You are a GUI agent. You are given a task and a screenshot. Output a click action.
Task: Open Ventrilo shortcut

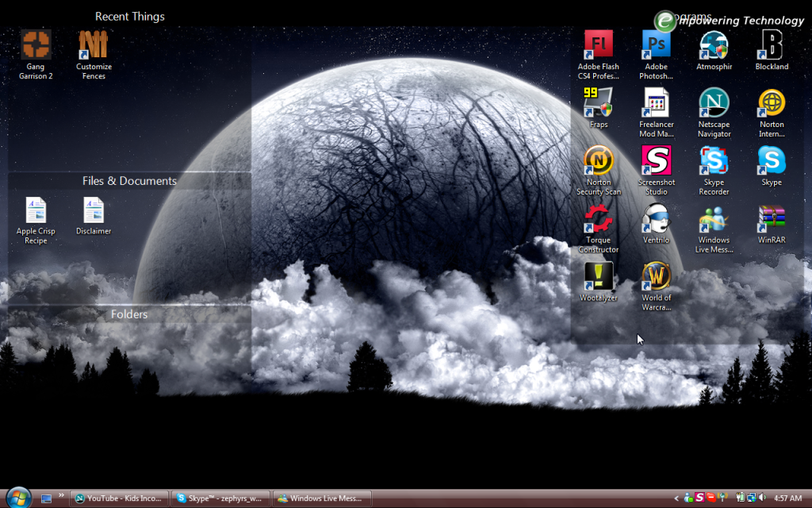coord(656,224)
